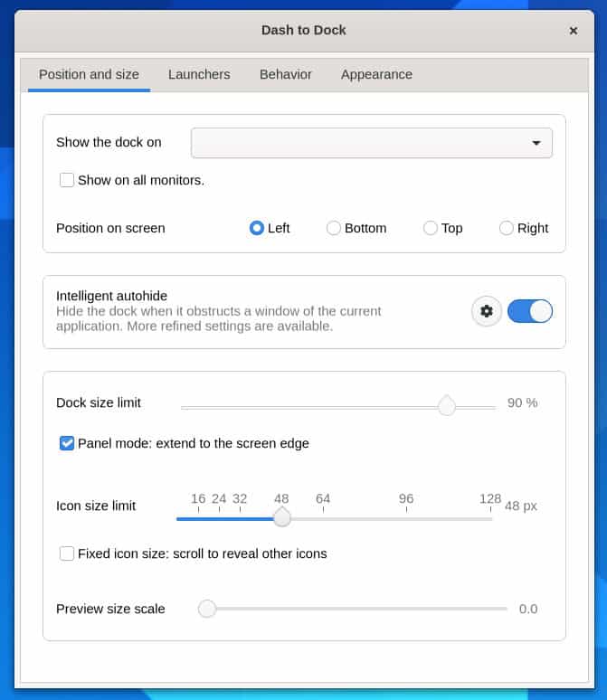The image size is (607, 700).
Task: Switch to the Behavior tab
Action: click(286, 74)
